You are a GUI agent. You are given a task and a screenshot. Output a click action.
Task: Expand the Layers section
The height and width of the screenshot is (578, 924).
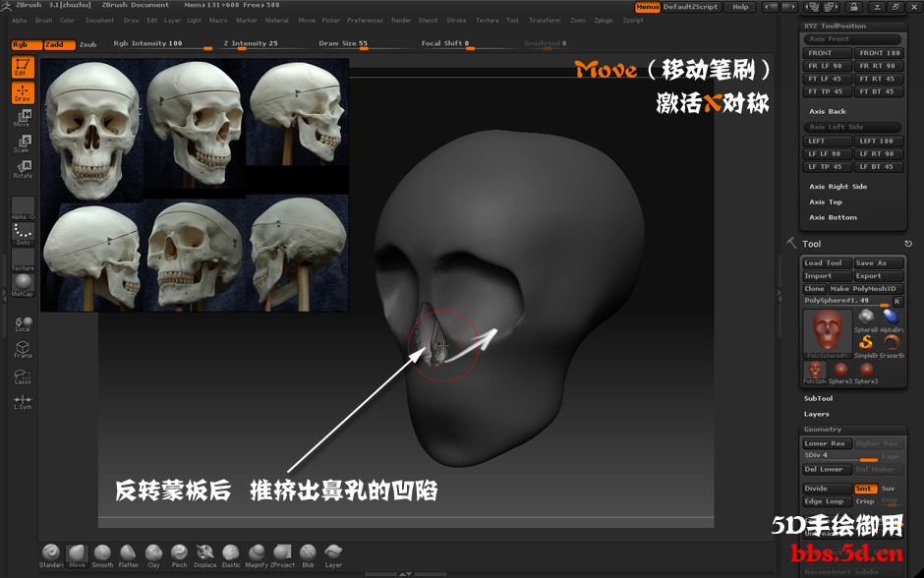click(816, 414)
